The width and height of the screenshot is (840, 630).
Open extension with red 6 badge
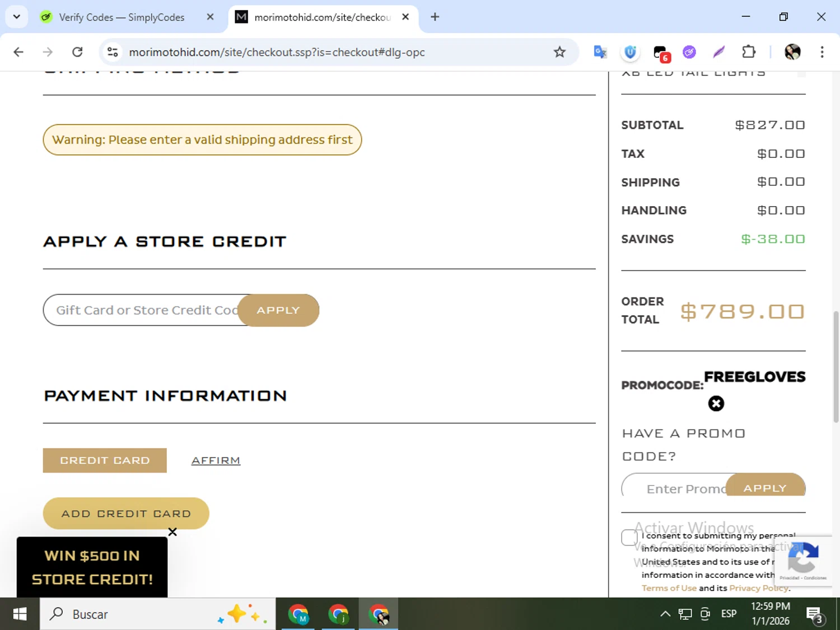[x=661, y=53]
